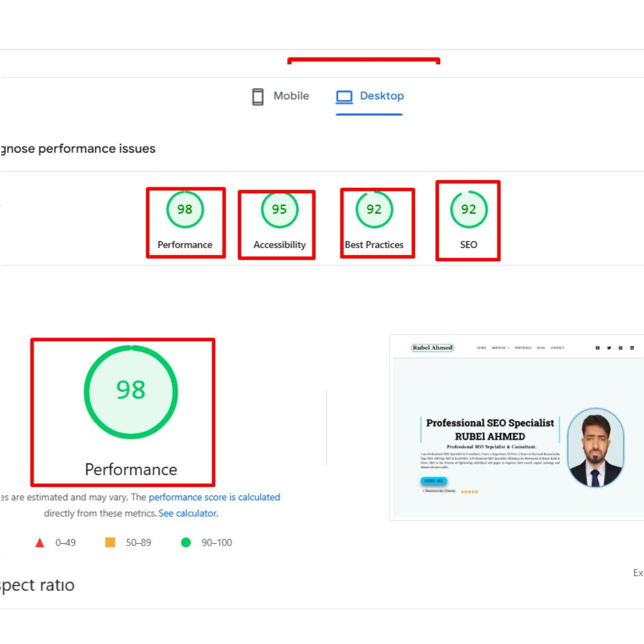Click the HIRE ME button in the preview
Screen dimensions: 644x644
(434, 481)
